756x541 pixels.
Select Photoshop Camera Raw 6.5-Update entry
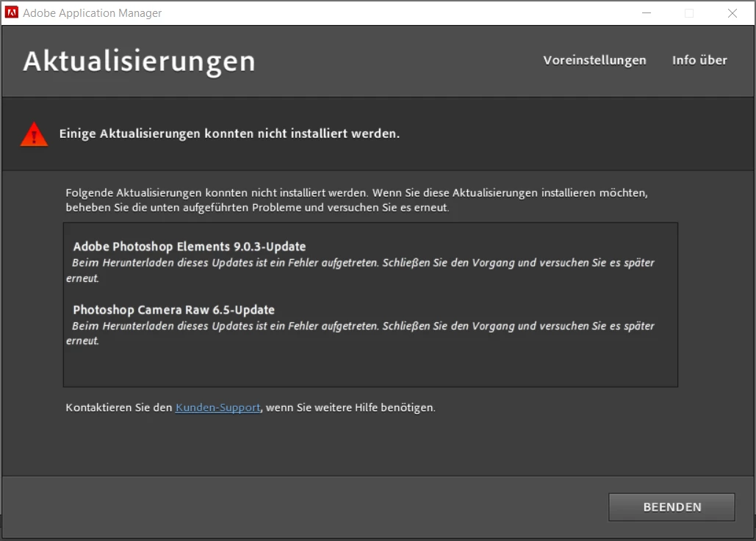click(173, 310)
